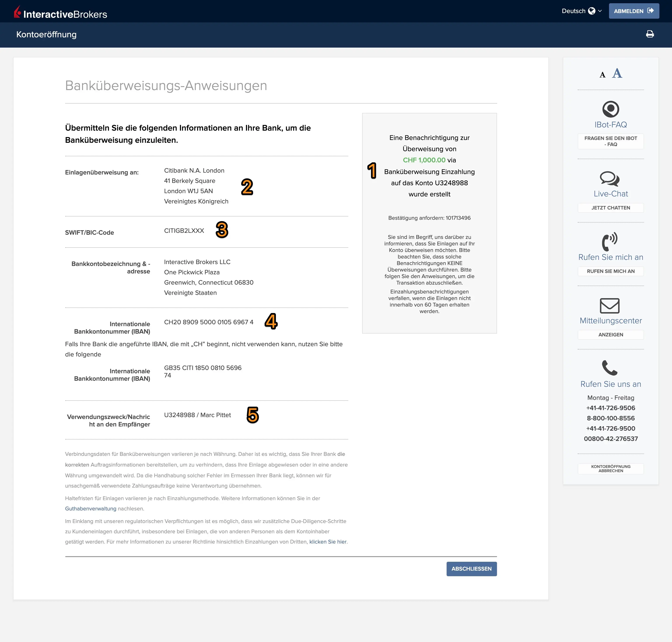
Task: Click the ANZEIGEN button
Action: point(610,335)
